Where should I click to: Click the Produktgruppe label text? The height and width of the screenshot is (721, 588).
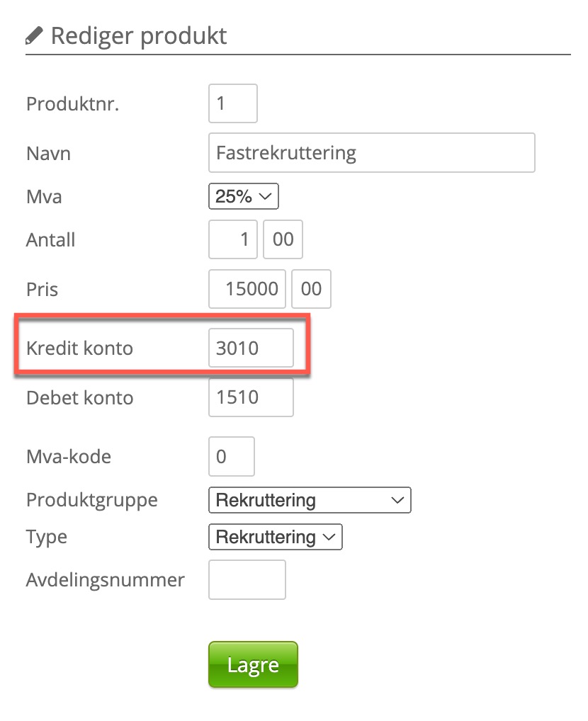(x=92, y=499)
